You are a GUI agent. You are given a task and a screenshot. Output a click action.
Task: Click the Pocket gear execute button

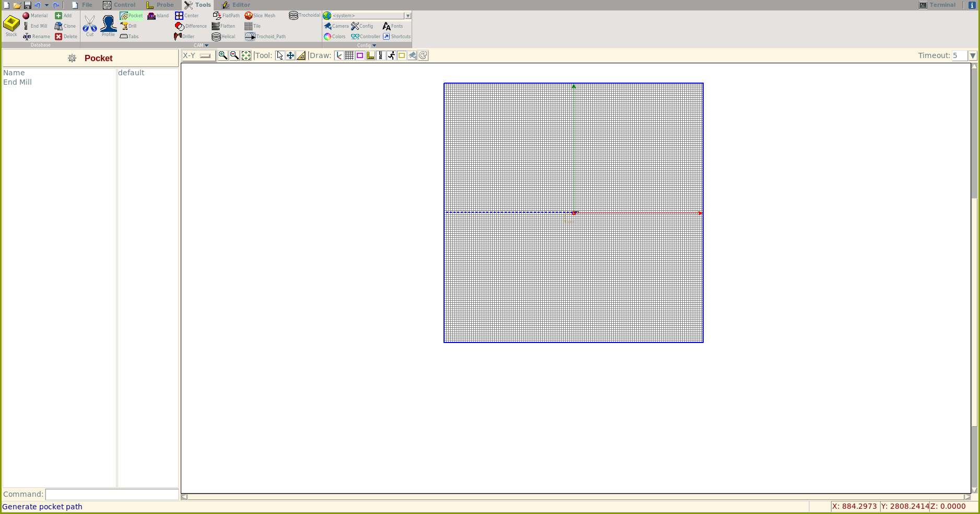pos(72,58)
